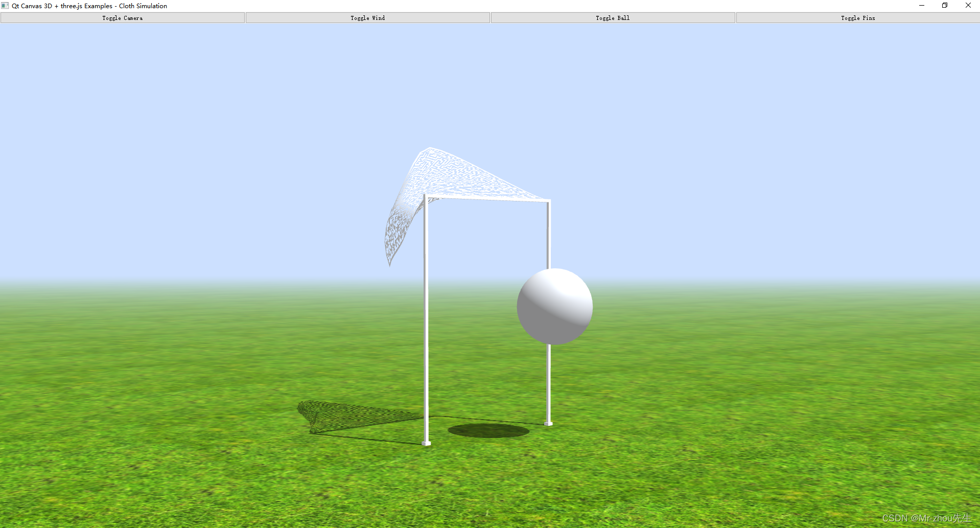Click the title bar text Cloth Simulation
Viewport: 980px width, 528px height.
tap(143, 6)
